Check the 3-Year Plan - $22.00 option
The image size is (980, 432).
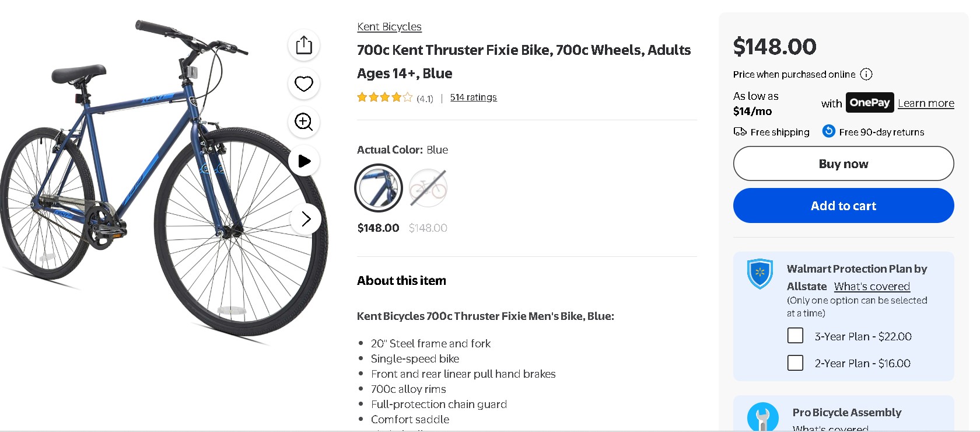795,336
